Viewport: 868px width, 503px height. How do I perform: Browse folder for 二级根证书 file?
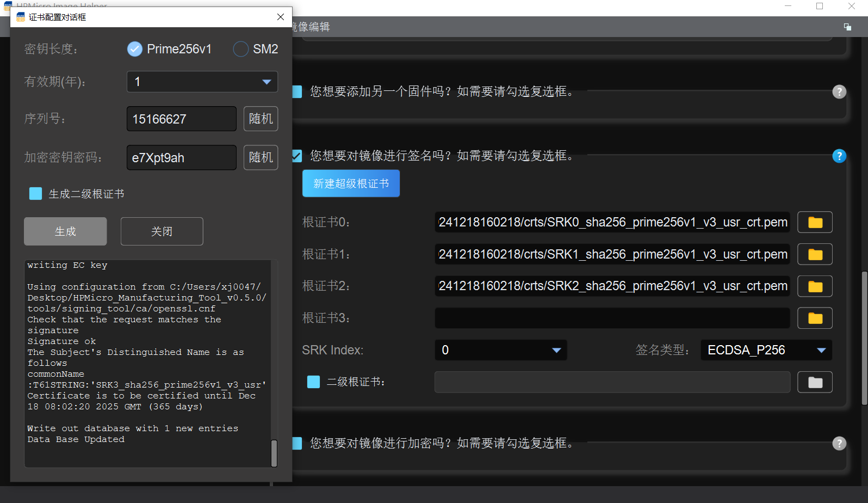(x=815, y=382)
